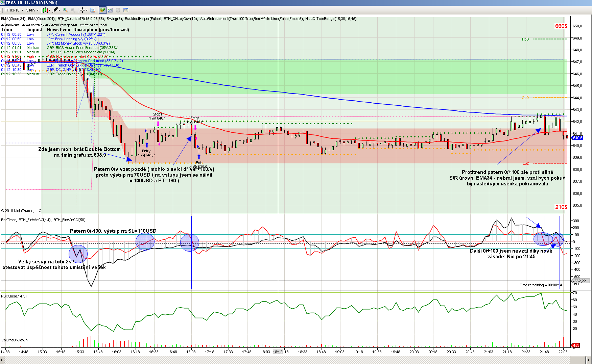This screenshot has height=364, width=592.
Task: Select the GBP: RICS House Price Balance row
Action: coord(60,48)
